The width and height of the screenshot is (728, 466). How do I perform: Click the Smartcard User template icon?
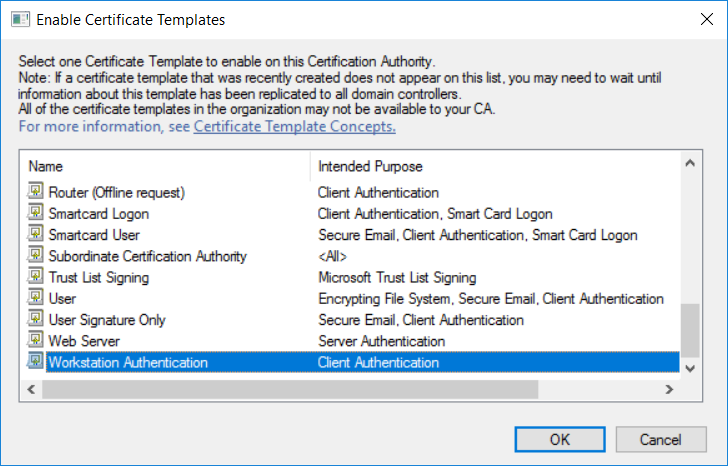point(35,234)
